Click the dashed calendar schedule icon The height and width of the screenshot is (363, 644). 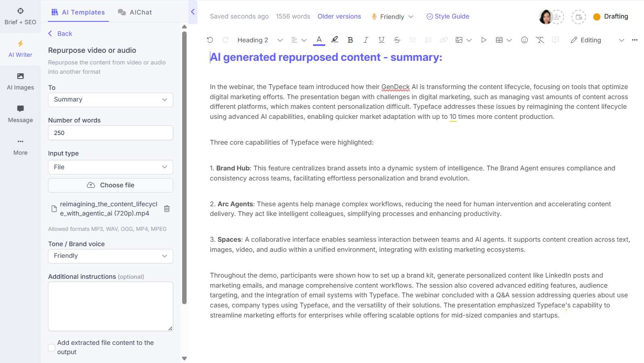578,17
